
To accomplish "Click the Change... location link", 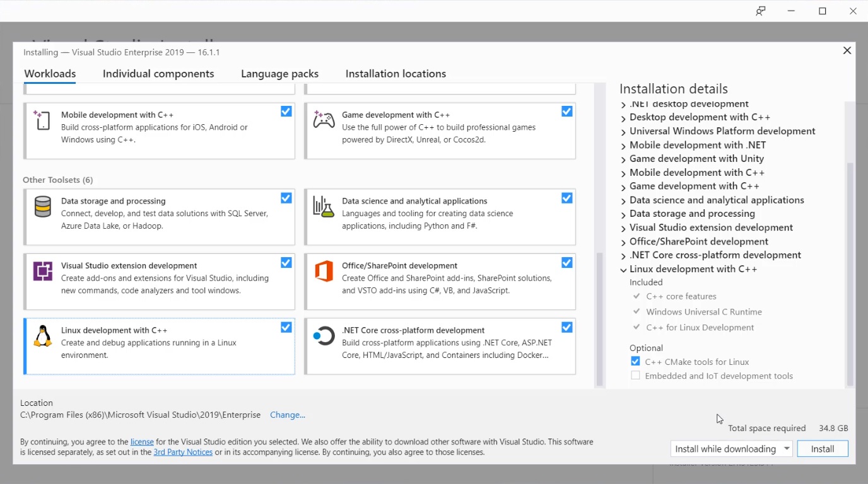I will pos(288,415).
